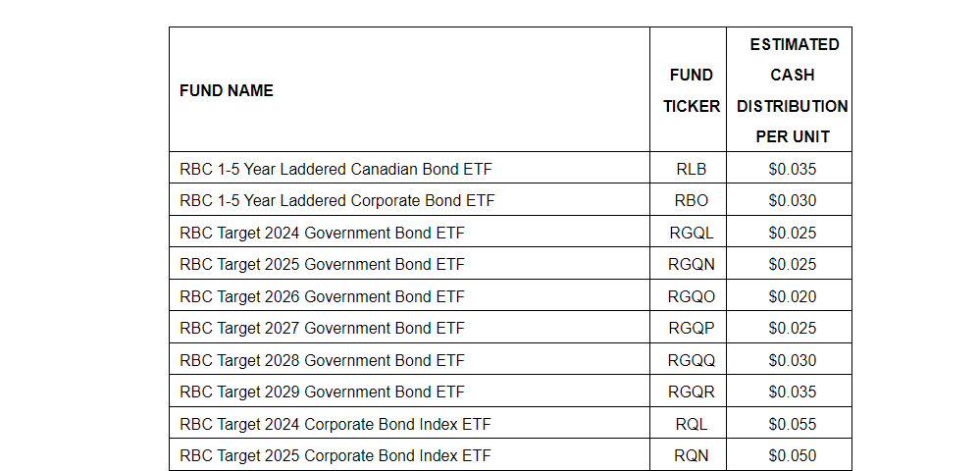
Task: Select RBC Target 2025 Corporate Bond Index ETF
Action: 335,455
